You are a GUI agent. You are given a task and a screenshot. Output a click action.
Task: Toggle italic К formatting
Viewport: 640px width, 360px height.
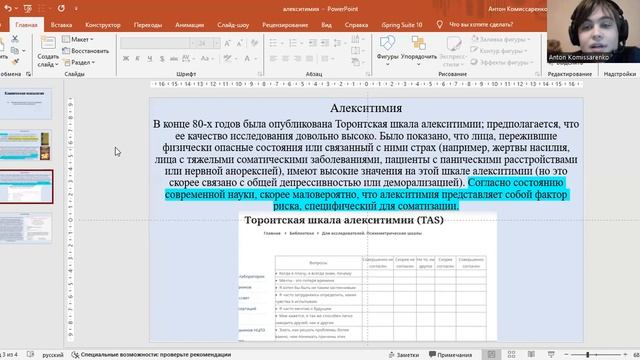138,59
